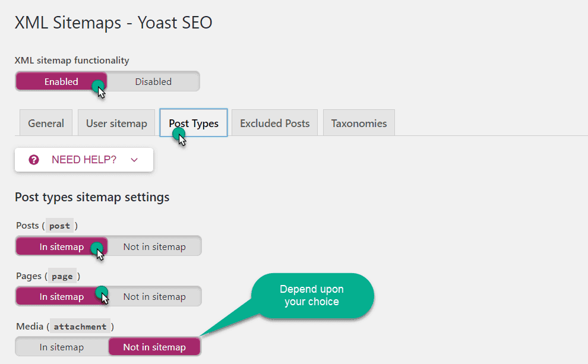The image size is (588, 364).
Task: Expand the NEED HELP chevron arrow
Action: [x=134, y=160]
